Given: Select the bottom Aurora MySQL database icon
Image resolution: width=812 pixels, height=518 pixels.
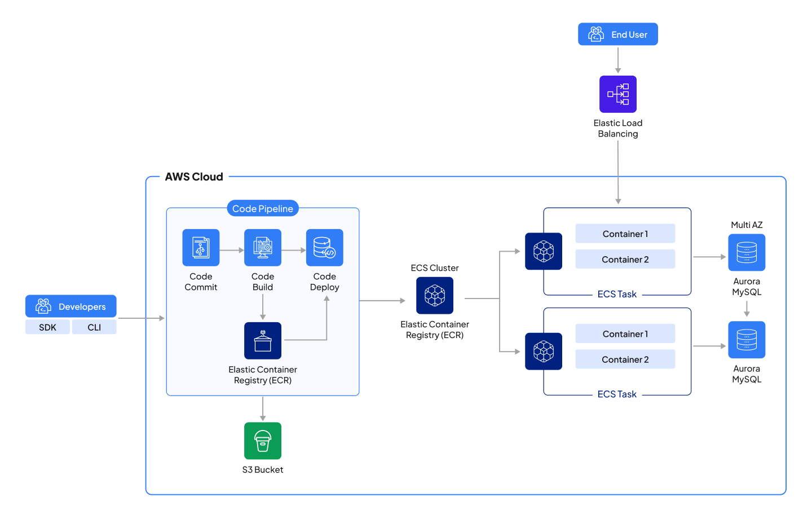Looking at the screenshot, I should tap(747, 340).
